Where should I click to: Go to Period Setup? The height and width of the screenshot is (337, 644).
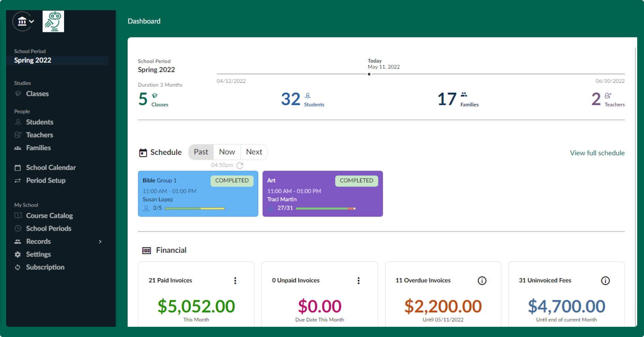[x=46, y=180]
